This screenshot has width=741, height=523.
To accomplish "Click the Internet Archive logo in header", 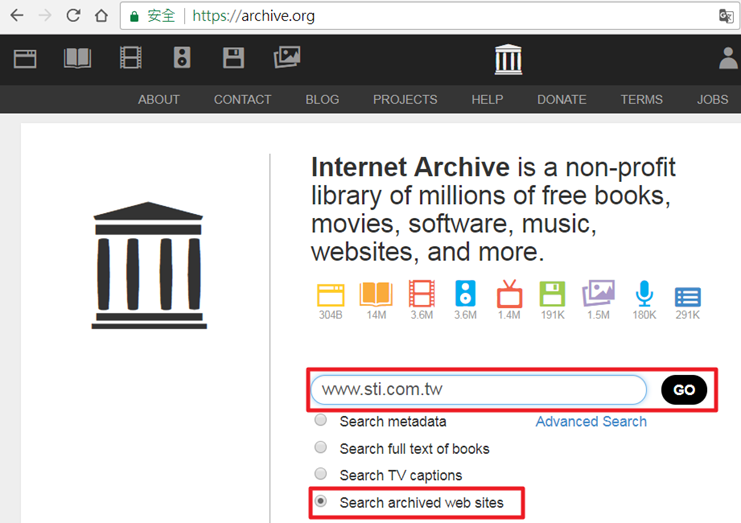I will 508,60.
